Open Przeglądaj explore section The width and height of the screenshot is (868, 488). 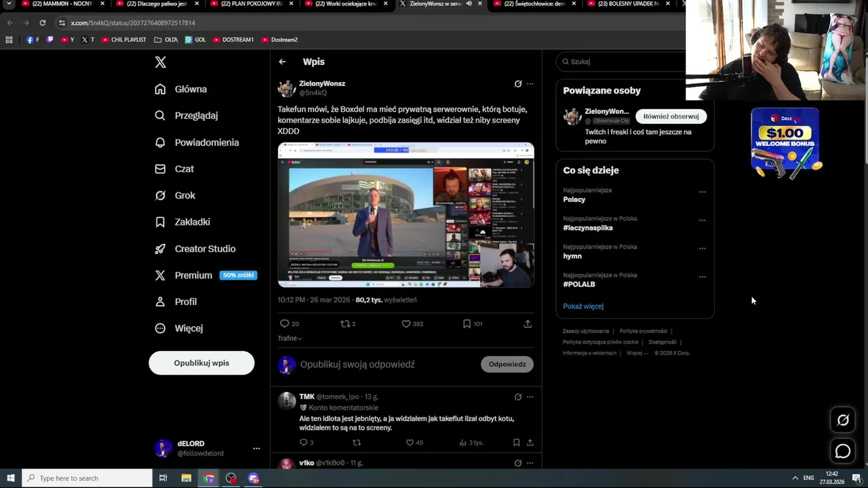pos(186,115)
